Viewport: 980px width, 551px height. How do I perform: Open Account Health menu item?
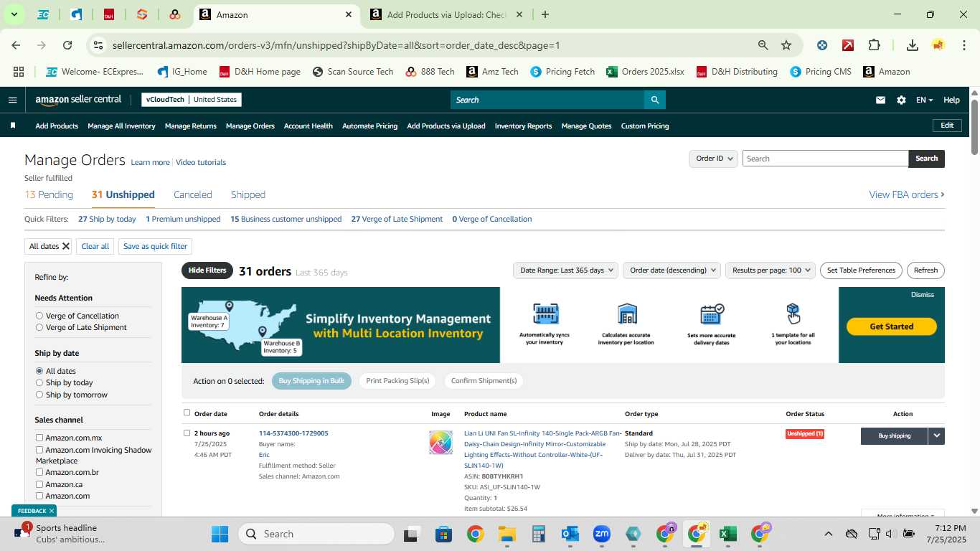click(308, 126)
